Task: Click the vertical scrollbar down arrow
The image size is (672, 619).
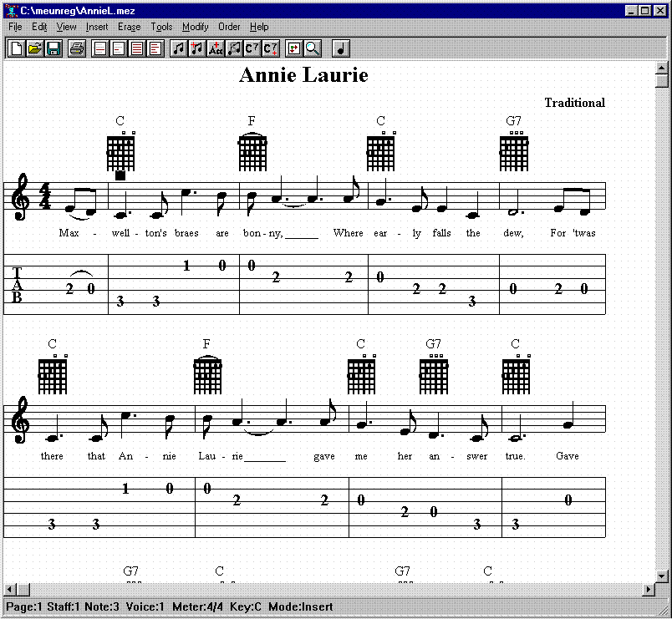Action: point(662,576)
